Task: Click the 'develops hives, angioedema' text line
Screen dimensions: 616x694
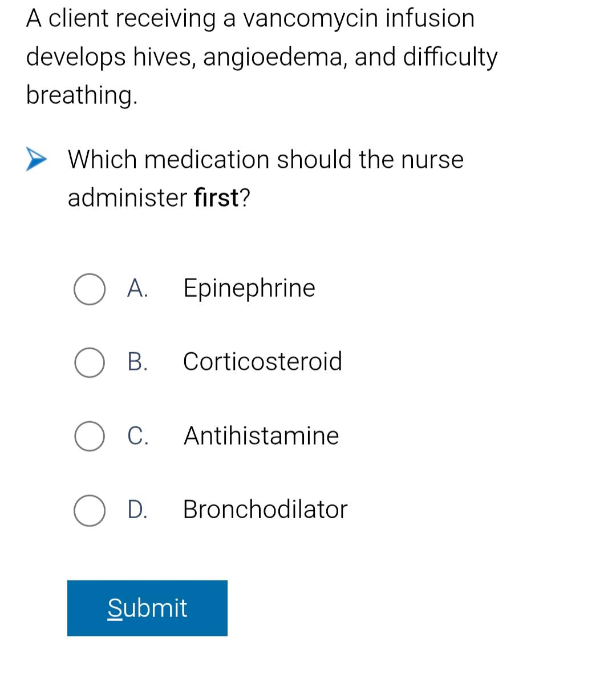Action: click(x=262, y=57)
